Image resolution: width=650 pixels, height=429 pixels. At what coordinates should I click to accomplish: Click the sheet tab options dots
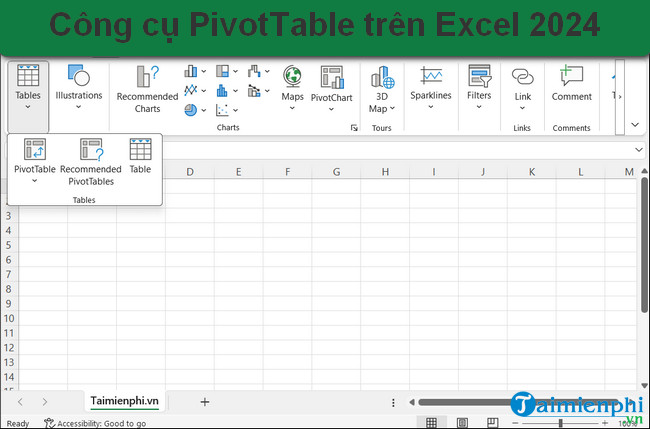[x=393, y=402]
